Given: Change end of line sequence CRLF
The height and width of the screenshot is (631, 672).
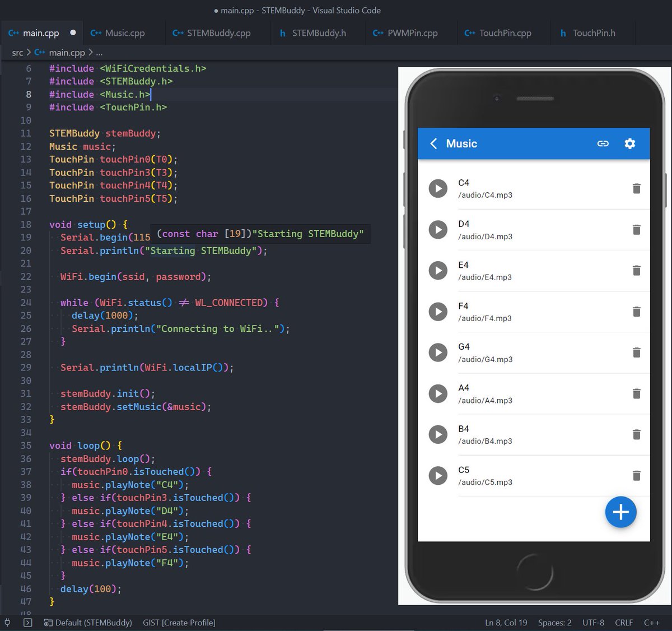Looking at the screenshot, I should [x=624, y=623].
